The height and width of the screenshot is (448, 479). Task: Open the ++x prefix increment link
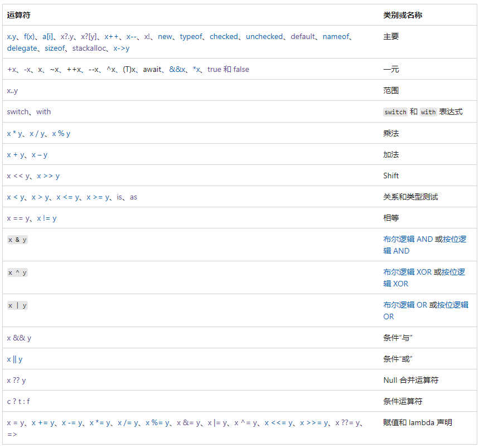coord(74,70)
